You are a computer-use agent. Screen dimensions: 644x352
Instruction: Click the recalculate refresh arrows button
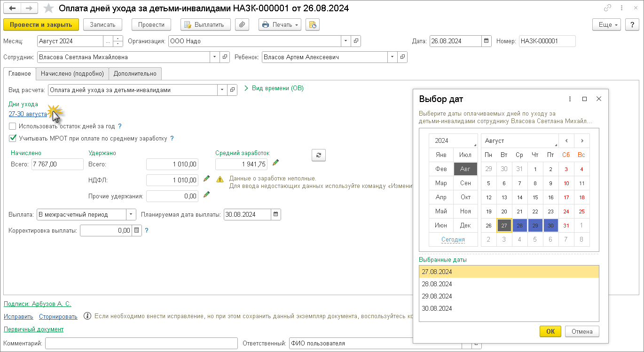point(318,155)
